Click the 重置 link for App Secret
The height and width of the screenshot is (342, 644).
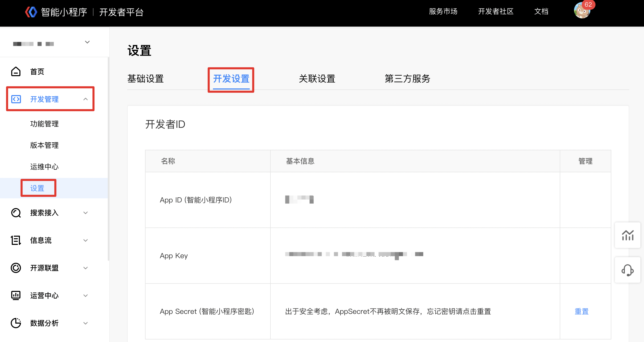(581, 311)
